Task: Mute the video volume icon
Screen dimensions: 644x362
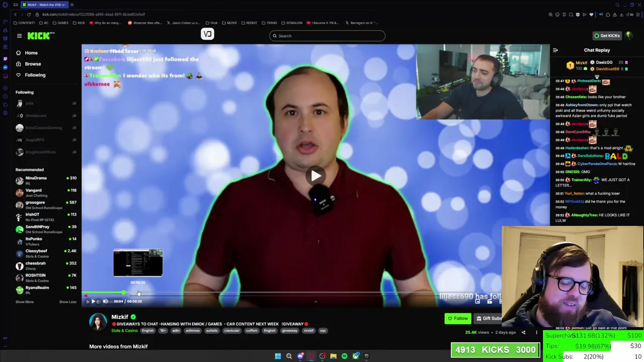Action: pyautogui.click(x=105, y=301)
